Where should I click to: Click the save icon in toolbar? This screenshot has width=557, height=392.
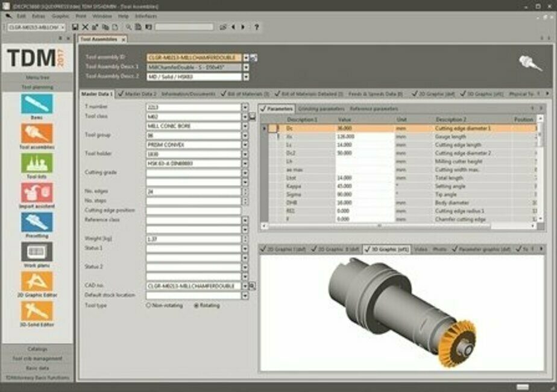75,27
